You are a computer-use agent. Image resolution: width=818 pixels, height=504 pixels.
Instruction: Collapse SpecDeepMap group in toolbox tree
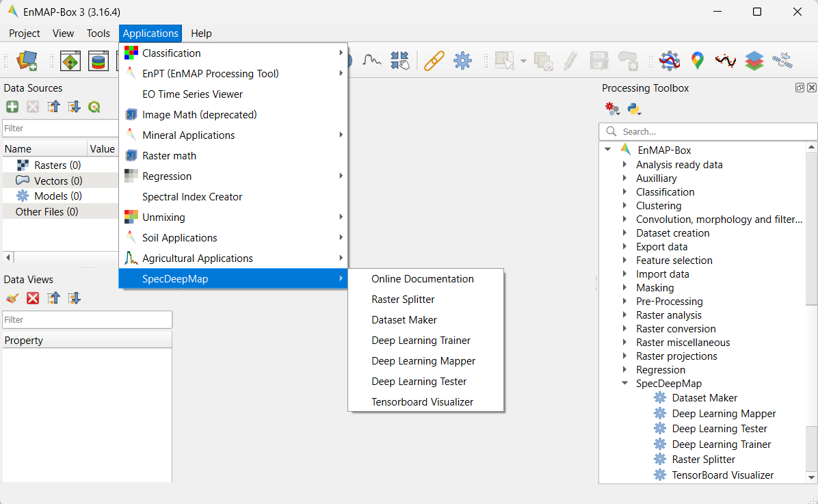(x=624, y=383)
